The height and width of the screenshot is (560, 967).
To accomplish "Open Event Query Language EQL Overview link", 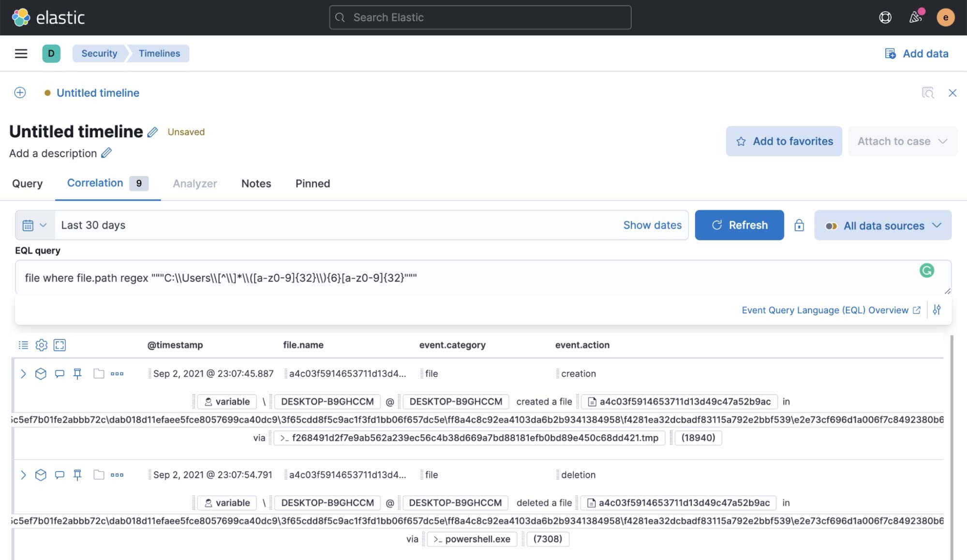I will (830, 309).
